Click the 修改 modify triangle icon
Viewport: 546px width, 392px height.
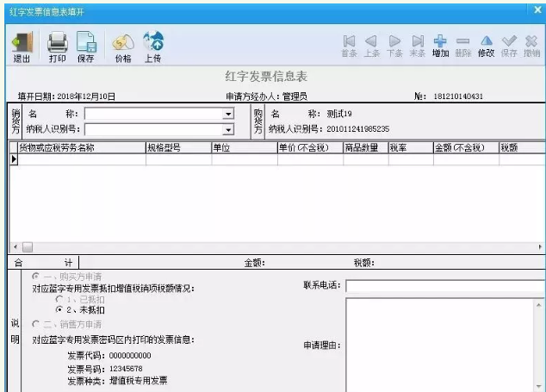[487, 43]
